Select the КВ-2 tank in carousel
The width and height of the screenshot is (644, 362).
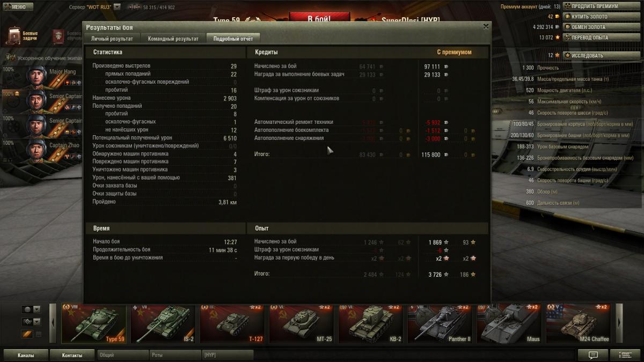(x=371, y=323)
